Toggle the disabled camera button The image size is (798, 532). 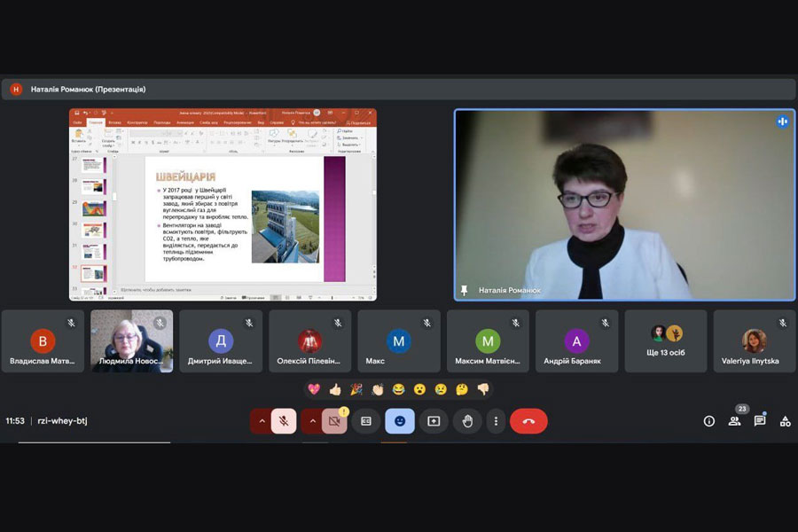point(334,421)
